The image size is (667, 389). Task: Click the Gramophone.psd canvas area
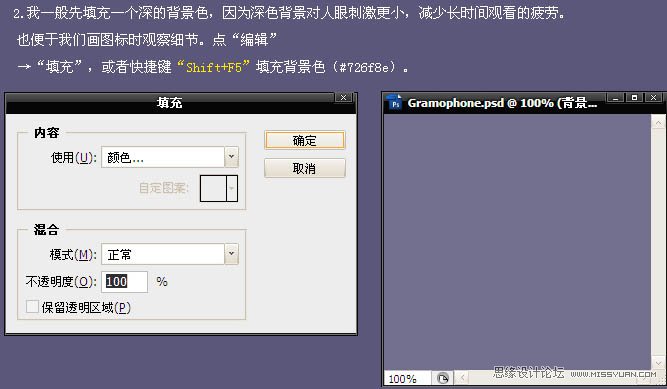tap(517, 243)
